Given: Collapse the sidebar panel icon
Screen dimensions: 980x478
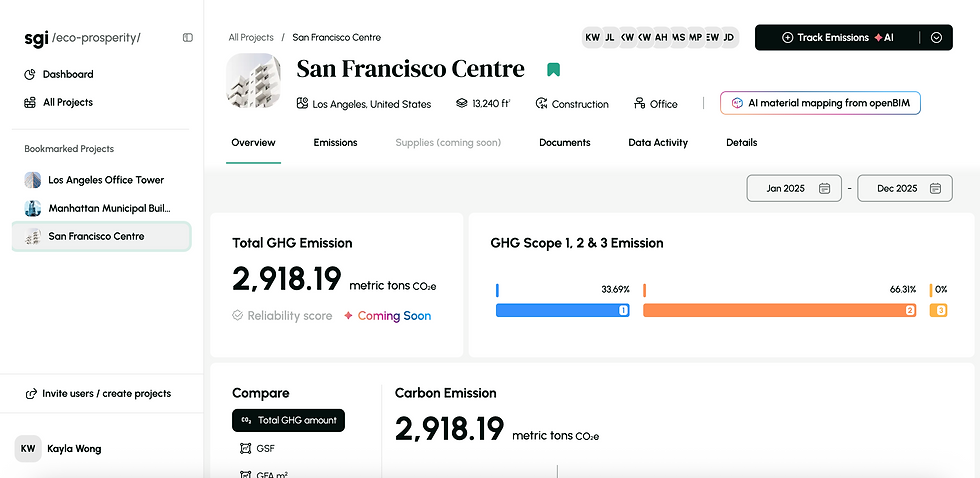Looking at the screenshot, I should click(188, 37).
